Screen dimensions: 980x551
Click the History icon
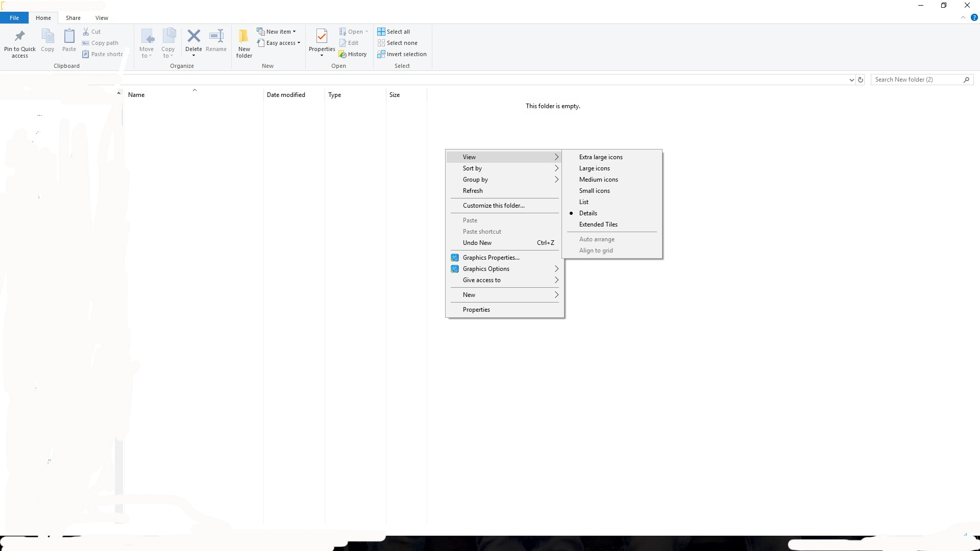342,55
